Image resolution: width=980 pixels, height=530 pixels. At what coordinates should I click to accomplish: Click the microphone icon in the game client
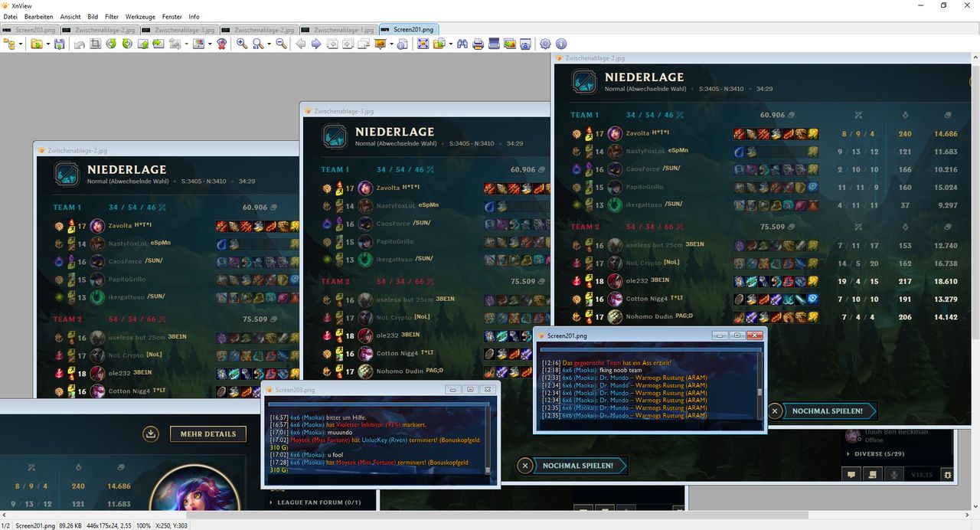[893, 475]
